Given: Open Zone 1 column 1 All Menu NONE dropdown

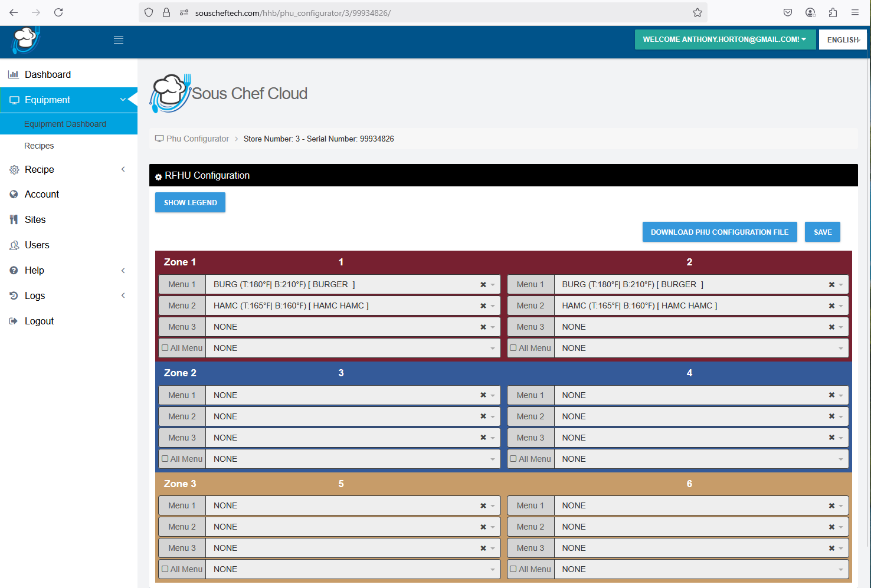Looking at the screenshot, I should pos(353,348).
